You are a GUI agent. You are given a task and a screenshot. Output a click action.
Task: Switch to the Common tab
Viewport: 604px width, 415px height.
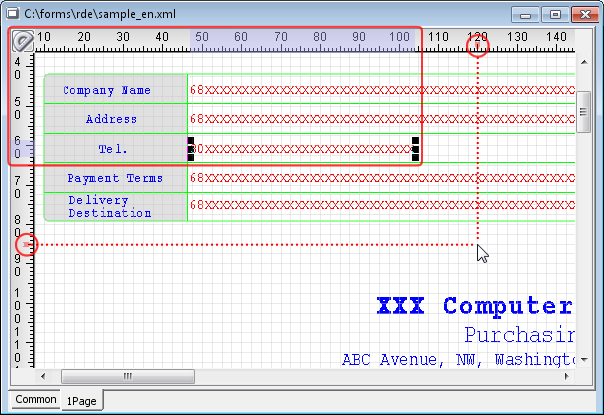[x=36, y=400]
